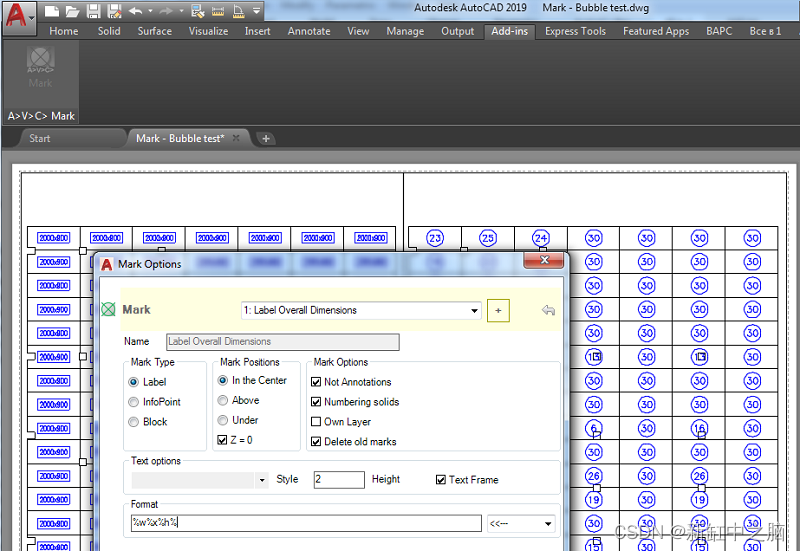Click the new drawing tab plus button
Screen dimensions: 800x551
pyautogui.click(x=266, y=138)
